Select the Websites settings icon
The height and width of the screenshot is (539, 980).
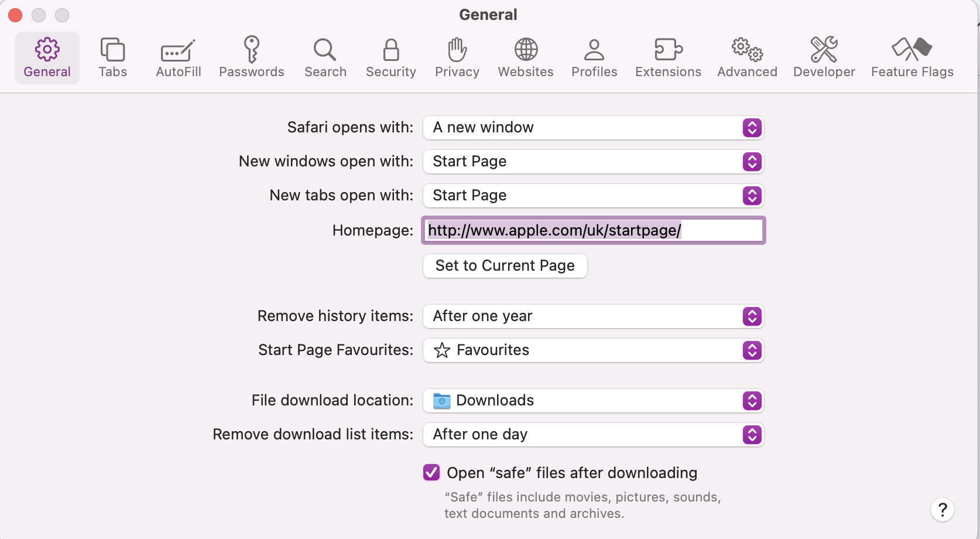tap(525, 57)
